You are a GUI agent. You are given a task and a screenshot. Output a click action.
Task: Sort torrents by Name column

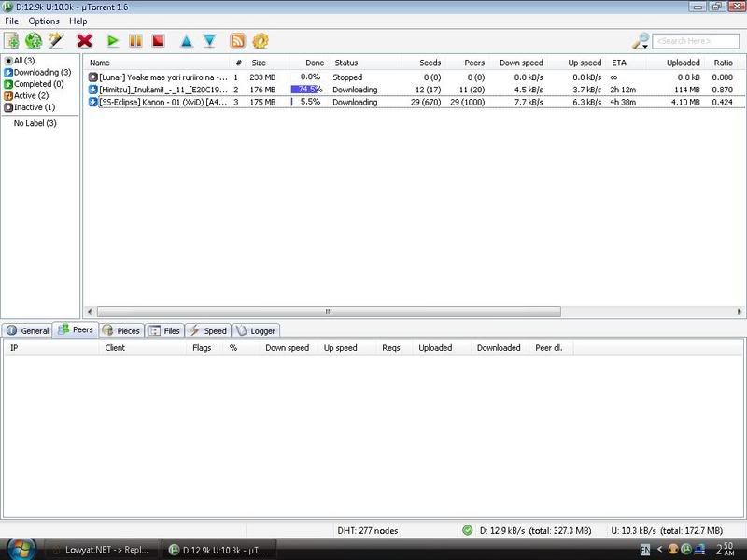pos(100,63)
